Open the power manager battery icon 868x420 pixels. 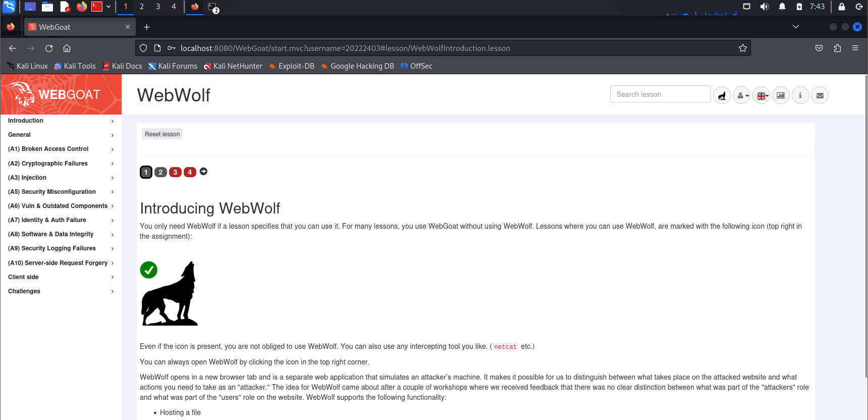[x=799, y=7]
